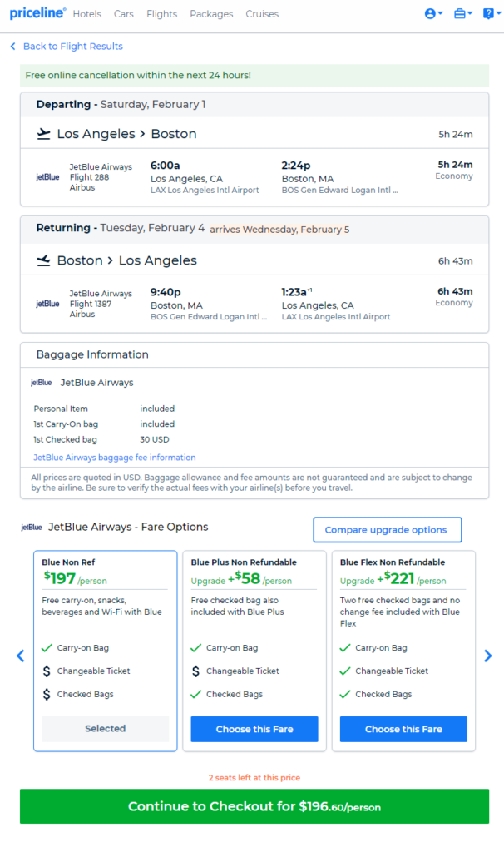
Task: Show previous fare options with left arrow
Action: click(21, 656)
